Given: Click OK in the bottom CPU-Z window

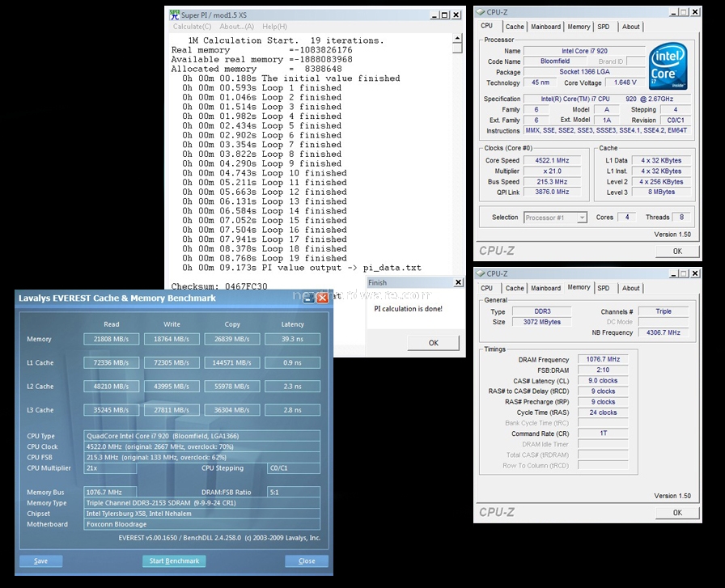Looking at the screenshot, I should pos(677,513).
